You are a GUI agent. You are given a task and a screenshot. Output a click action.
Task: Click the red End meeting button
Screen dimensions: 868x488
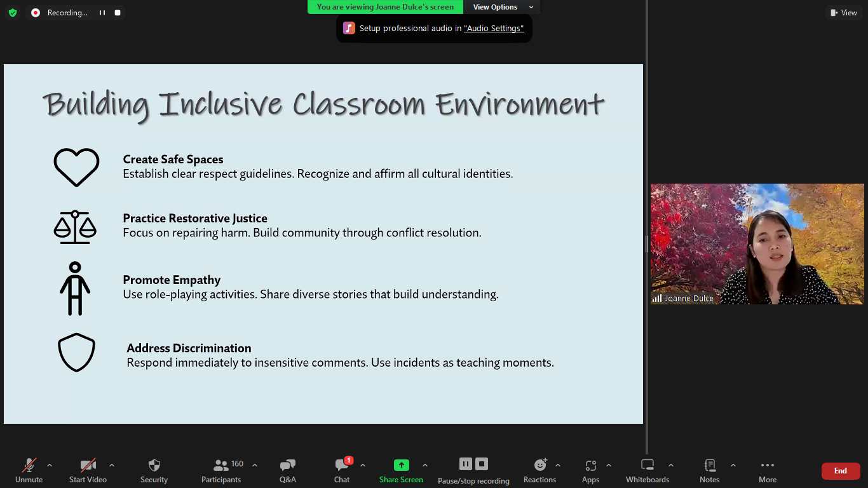tap(840, 471)
